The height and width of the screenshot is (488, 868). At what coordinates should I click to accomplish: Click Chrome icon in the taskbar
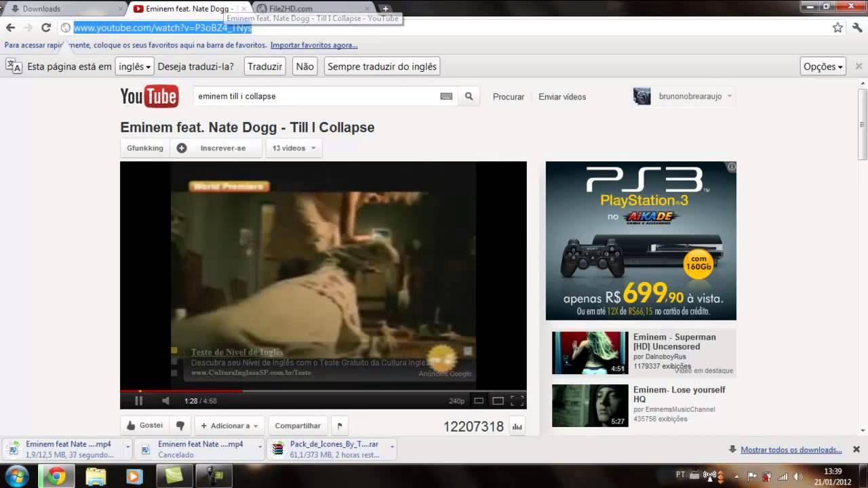56,476
